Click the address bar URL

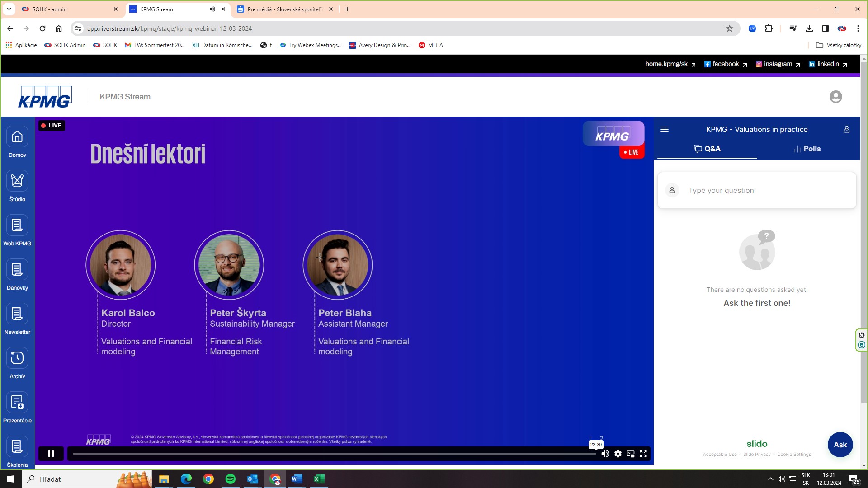pyautogui.click(x=170, y=28)
